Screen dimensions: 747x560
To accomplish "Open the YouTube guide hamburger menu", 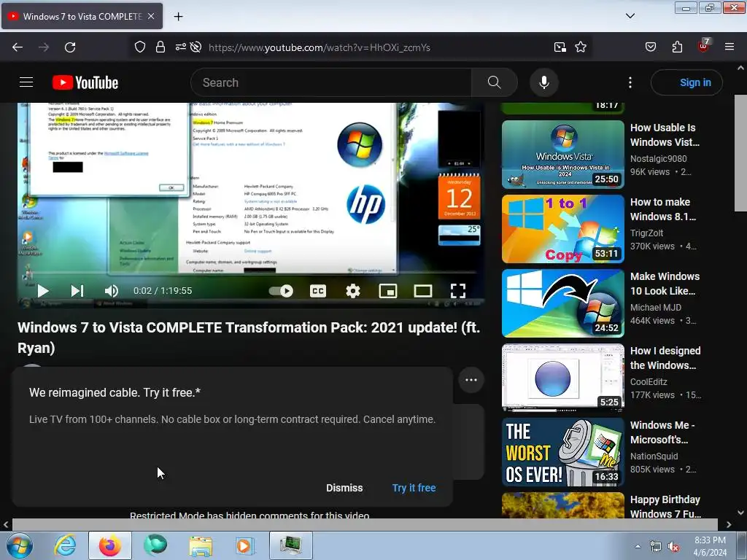I will (26, 82).
